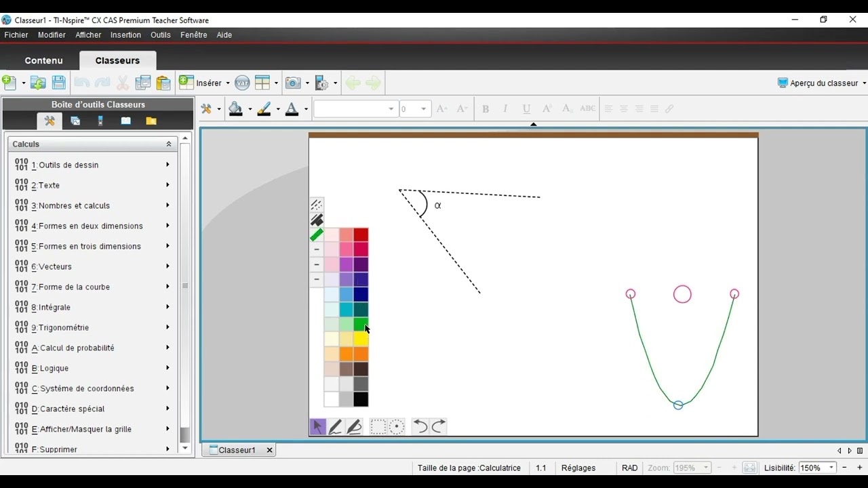Viewport: 868px width, 488px height.
Task: Select the pencil drawing tool on the canvas
Action: (x=336, y=426)
